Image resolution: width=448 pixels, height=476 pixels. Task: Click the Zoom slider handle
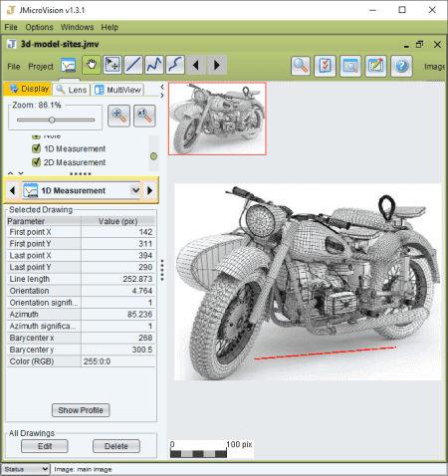pyautogui.click(x=52, y=119)
